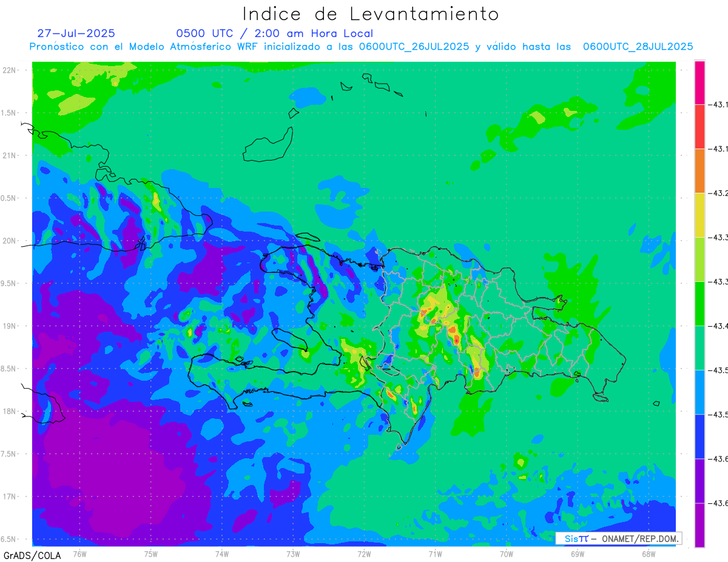Click the 73W longitude label
Image resolution: width=728 pixels, height=562 pixels.
pyautogui.click(x=293, y=554)
